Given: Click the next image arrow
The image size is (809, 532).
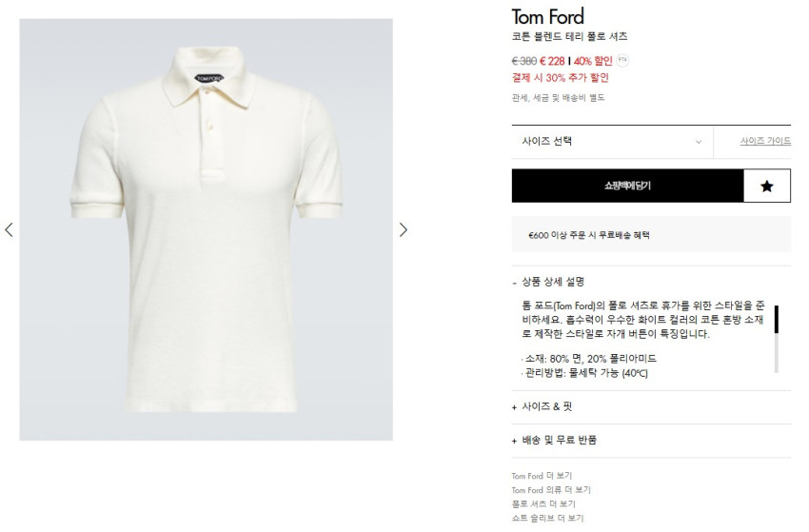Looking at the screenshot, I should tap(403, 229).
